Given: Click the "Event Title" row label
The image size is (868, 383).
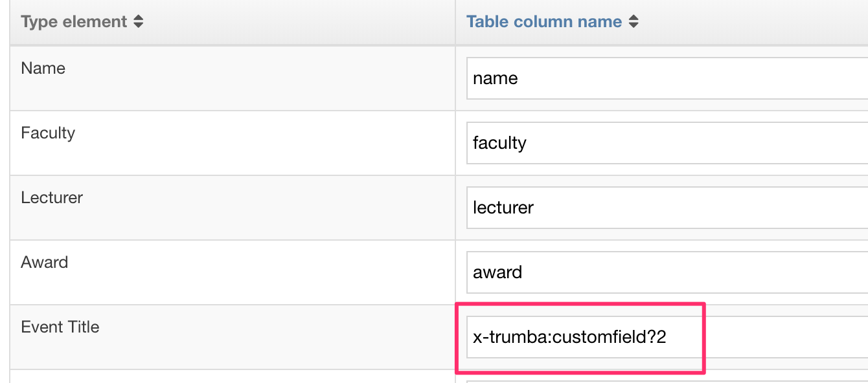Looking at the screenshot, I should tap(60, 327).
